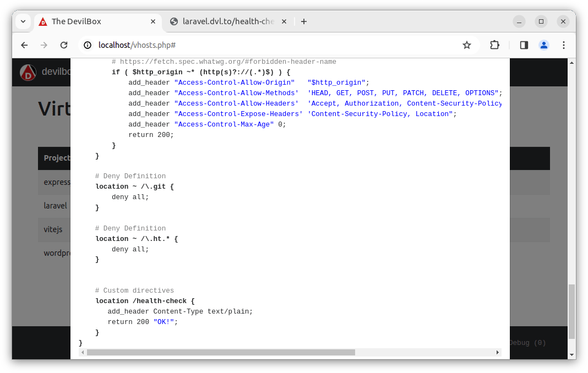588x373 pixels.
Task: Click the devilbox logo icon
Action: [28, 73]
